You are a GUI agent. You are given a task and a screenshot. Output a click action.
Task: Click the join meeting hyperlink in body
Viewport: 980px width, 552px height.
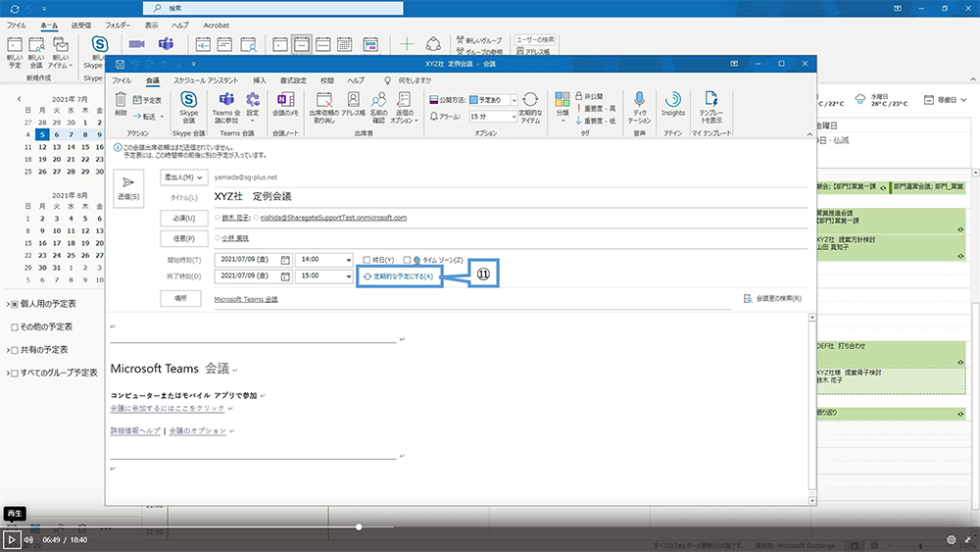167,408
